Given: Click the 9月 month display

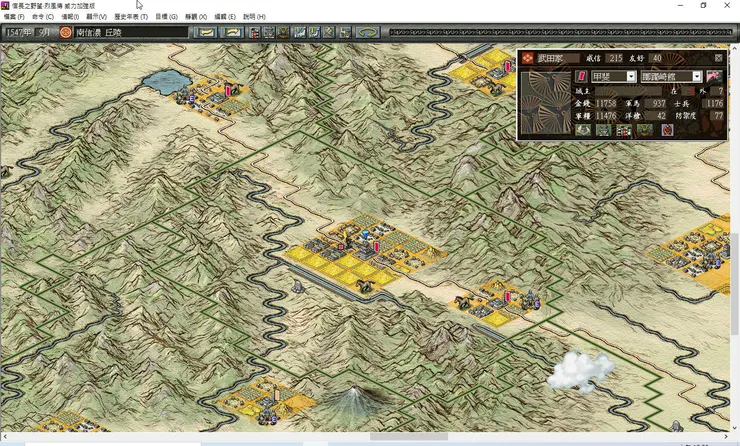Looking at the screenshot, I should click(x=44, y=32).
